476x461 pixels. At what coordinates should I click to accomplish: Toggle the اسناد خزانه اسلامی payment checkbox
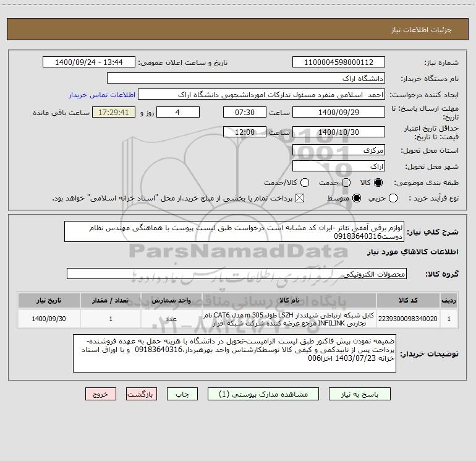click(x=300, y=198)
